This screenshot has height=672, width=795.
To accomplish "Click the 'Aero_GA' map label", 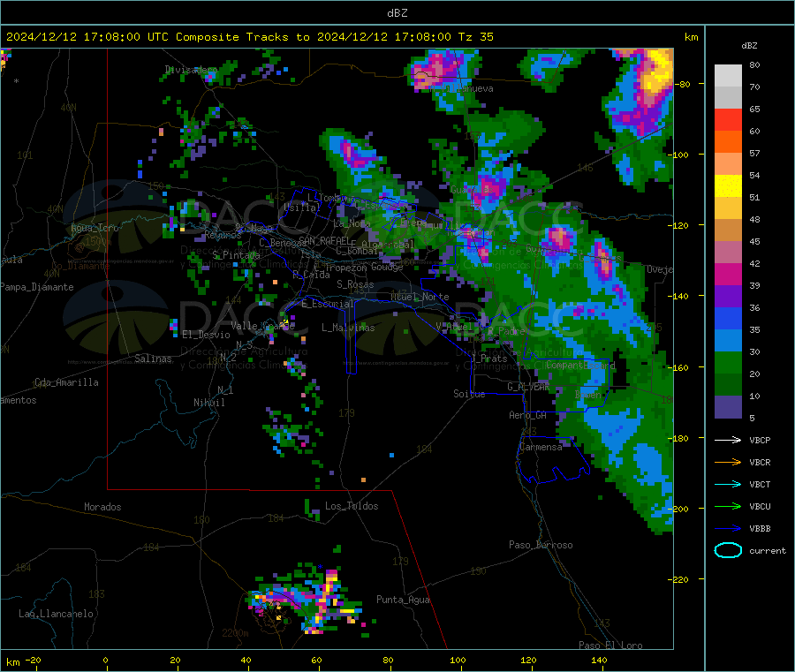I will point(528,415).
